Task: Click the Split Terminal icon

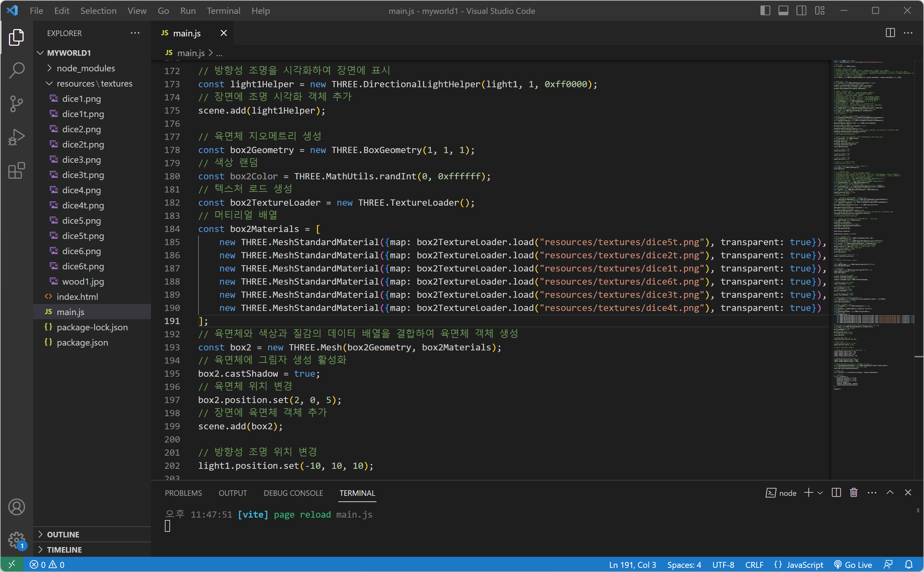Action: [x=836, y=493]
